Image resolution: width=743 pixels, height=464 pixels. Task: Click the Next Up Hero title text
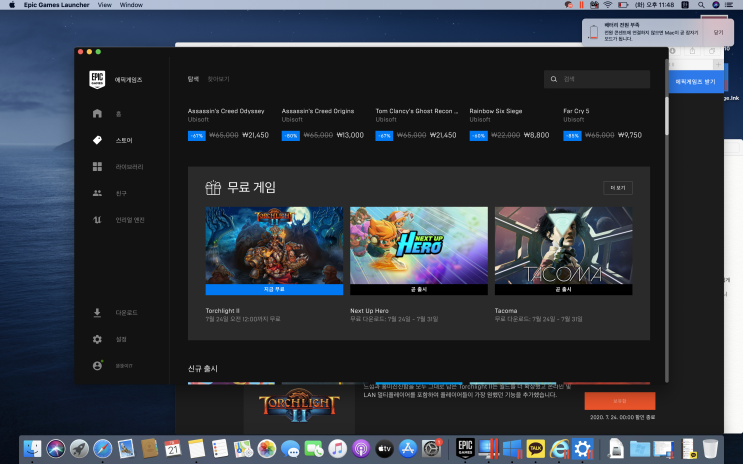coord(369,310)
